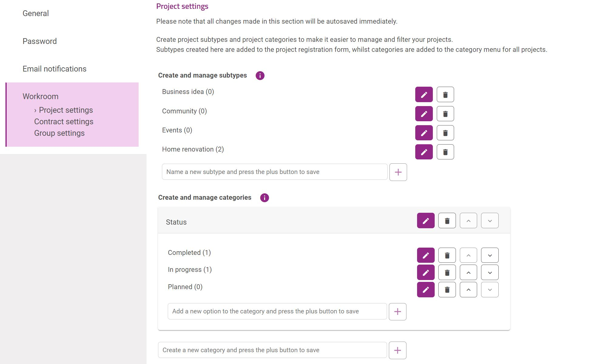
Task: Delete the Completed option
Action: click(447, 255)
